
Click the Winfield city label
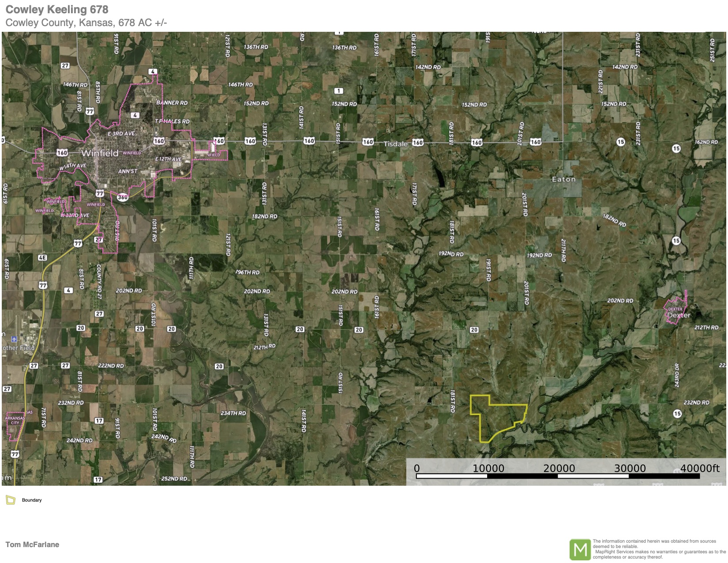[x=100, y=153]
